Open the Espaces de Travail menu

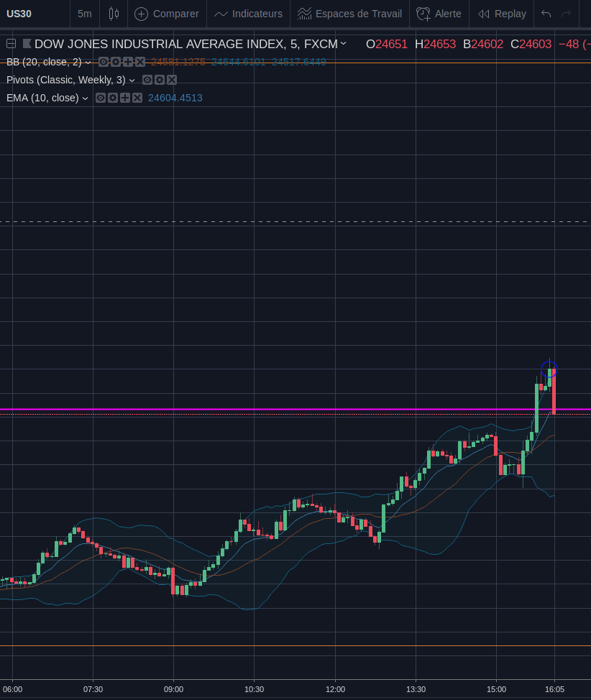tap(349, 14)
